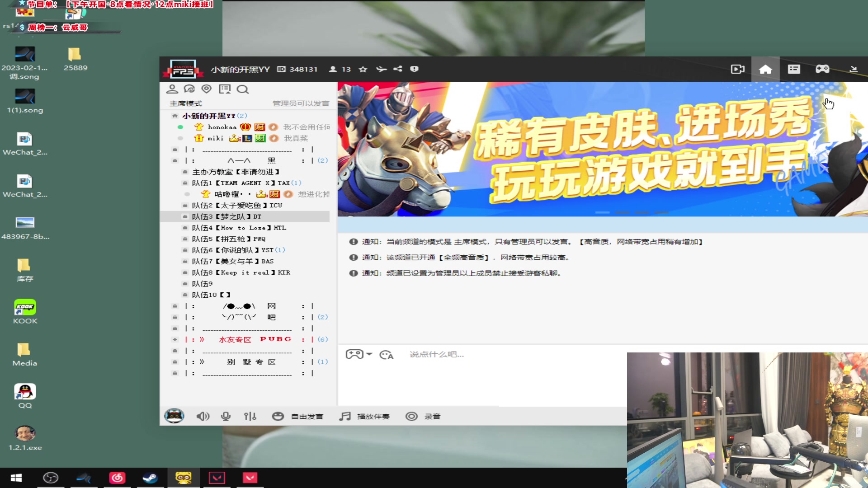Viewport: 868px width, 488px height.
Task: Select user honokaa in channel list
Action: pyautogui.click(x=222, y=127)
